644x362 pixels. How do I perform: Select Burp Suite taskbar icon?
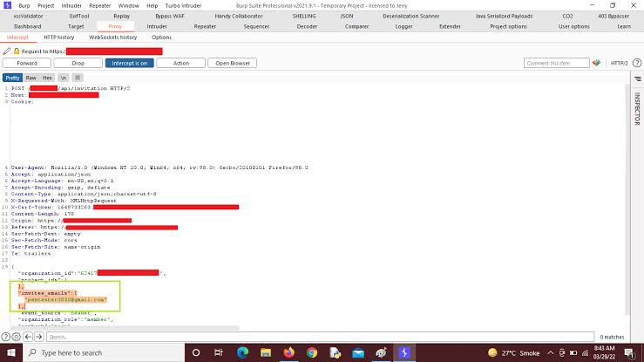pos(404,352)
